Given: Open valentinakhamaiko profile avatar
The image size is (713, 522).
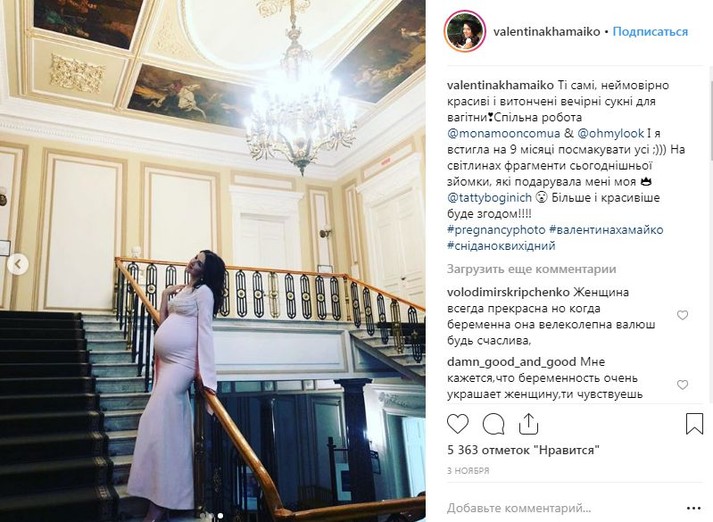Looking at the screenshot, I should (x=465, y=31).
